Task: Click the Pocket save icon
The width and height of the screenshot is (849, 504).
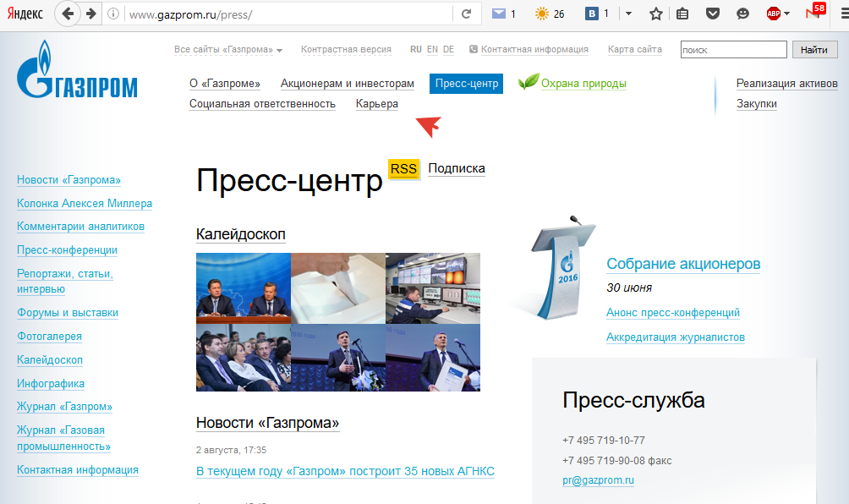Action: click(x=713, y=14)
